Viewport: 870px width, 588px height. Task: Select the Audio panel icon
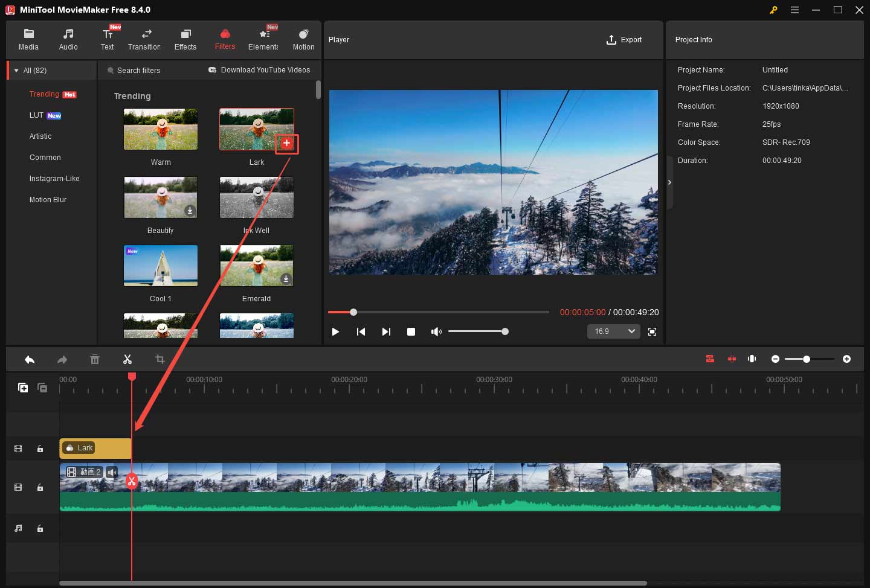68,39
